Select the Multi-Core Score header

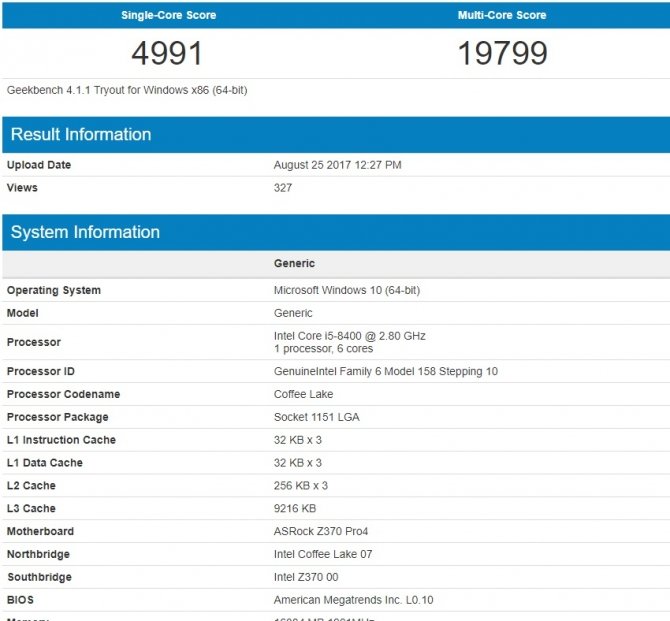(502, 15)
